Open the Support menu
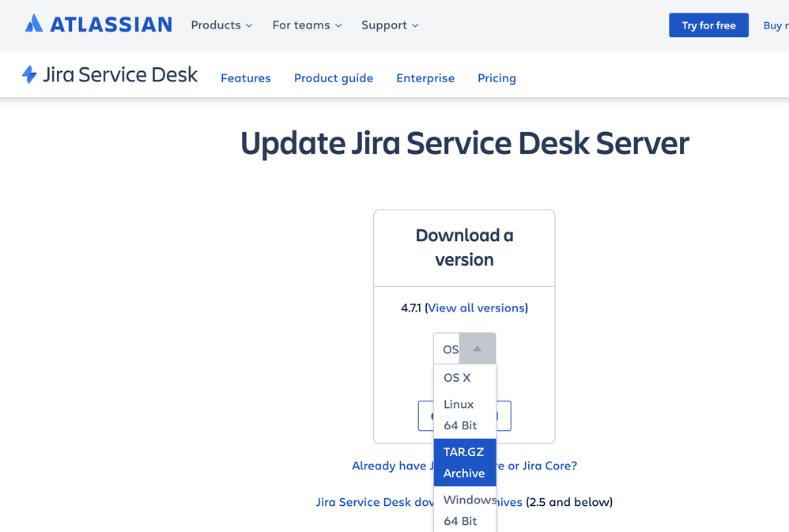This screenshot has width=789, height=532. pyautogui.click(x=390, y=25)
